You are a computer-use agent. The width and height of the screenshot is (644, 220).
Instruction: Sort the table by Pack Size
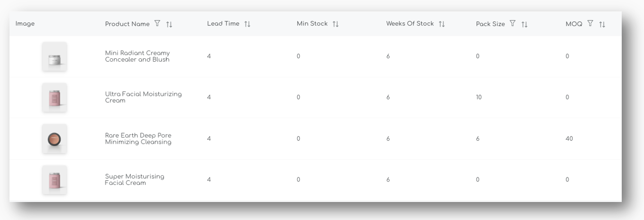coord(524,24)
